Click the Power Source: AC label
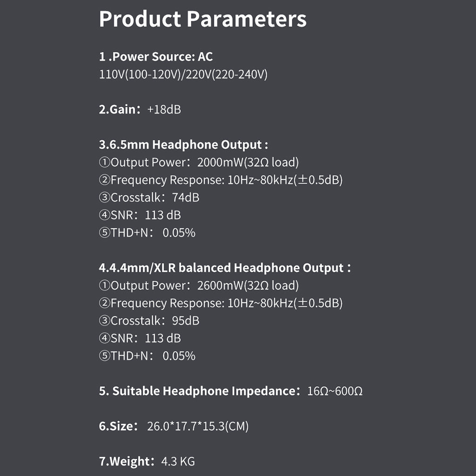This screenshot has height=476, width=476. pyautogui.click(x=156, y=57)
